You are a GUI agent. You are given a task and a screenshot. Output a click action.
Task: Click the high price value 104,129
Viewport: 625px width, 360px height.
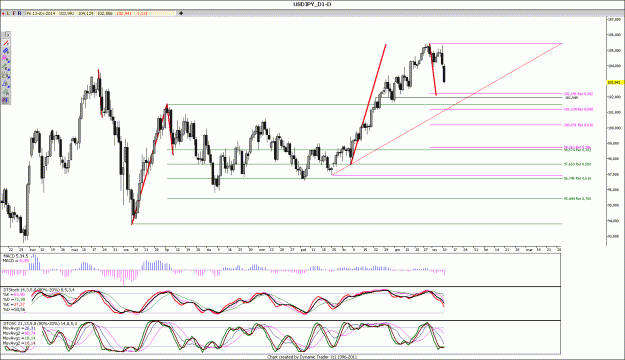pos(86,13)
